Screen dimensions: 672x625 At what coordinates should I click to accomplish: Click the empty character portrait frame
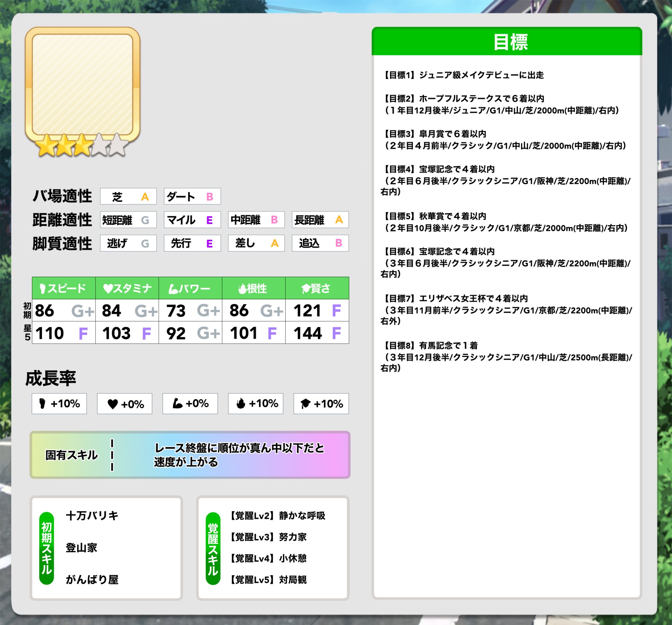click(82, 84)
